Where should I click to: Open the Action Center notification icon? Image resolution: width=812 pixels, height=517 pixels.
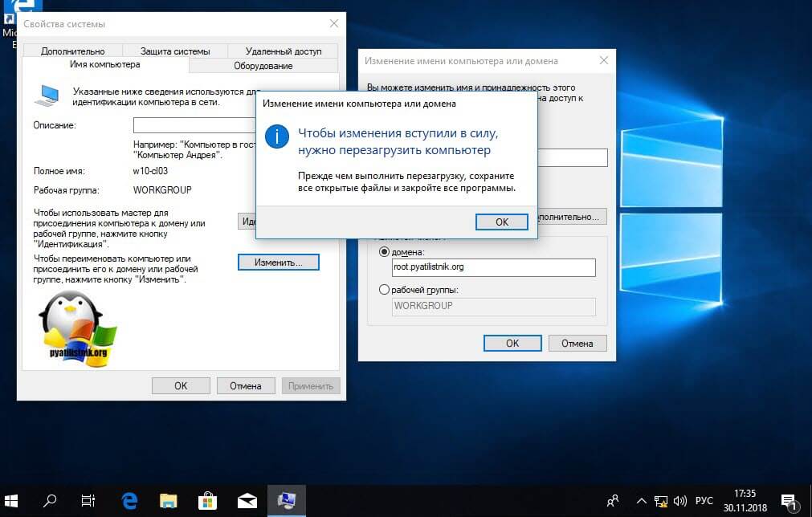coord(788,500)
